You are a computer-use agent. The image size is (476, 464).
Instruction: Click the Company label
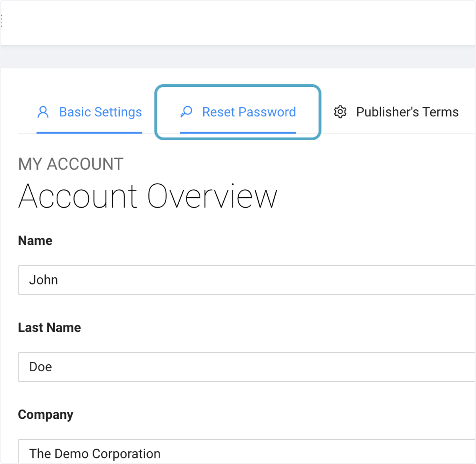[x=46, y=415]
